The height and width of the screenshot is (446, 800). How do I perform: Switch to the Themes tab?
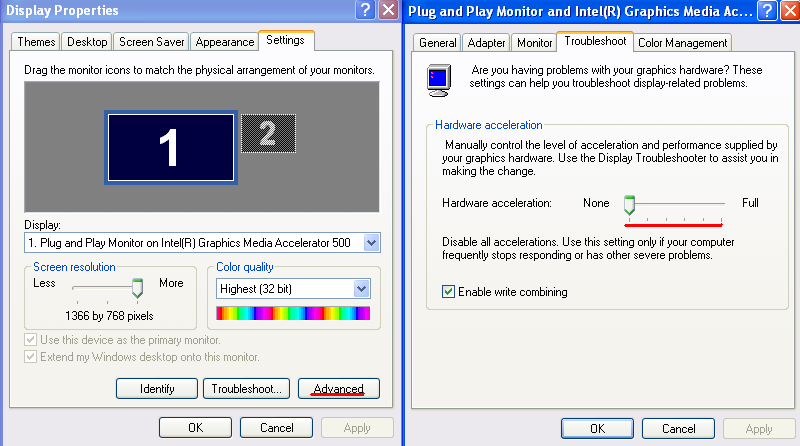click(36, 42)
